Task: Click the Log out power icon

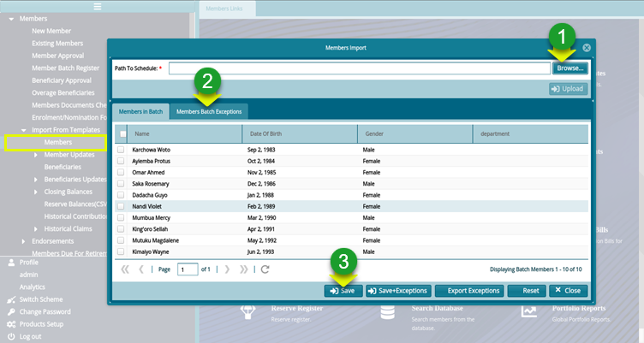Action: pyautogui.click(x=11, y=336)
